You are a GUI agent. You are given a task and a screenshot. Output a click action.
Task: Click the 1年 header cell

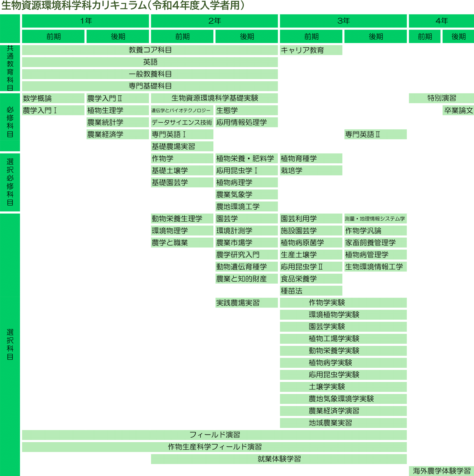pyautogui.click(x=86, y=21)
